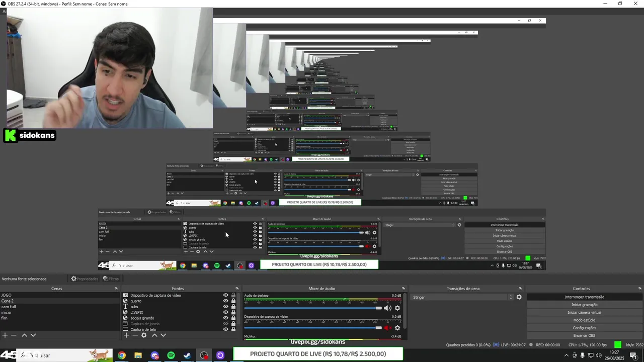The width and height of the screenshot is (644, 362).
Task: Open Filtros for the source
Action: pyautogui.click(x=111, y=279)
